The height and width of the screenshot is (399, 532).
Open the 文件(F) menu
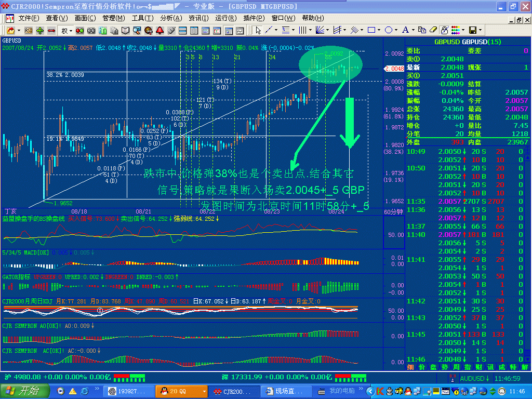29,18
